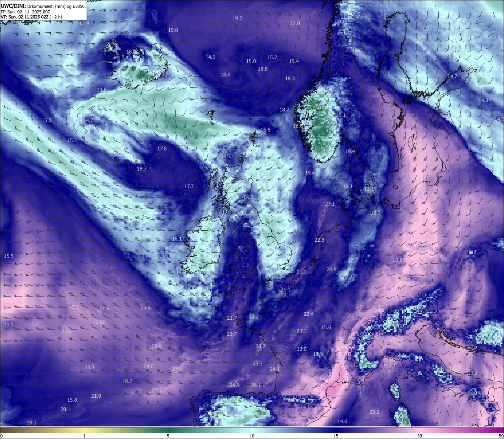Click the map value 15.5
504x439 pixels.
tap(9, 256)
